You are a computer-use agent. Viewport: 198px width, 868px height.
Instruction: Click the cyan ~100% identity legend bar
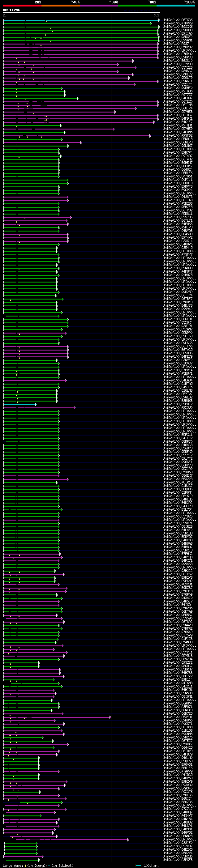click(x=176, y=5)
